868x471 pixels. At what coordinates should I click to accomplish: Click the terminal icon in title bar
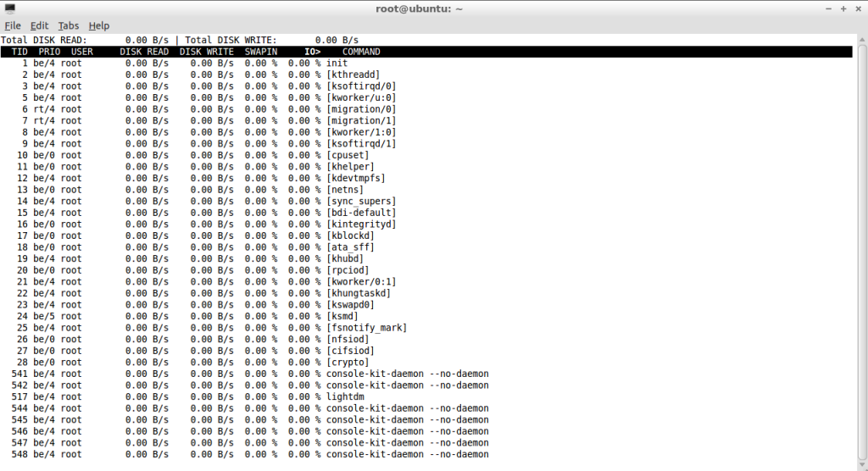click(9, 8)
